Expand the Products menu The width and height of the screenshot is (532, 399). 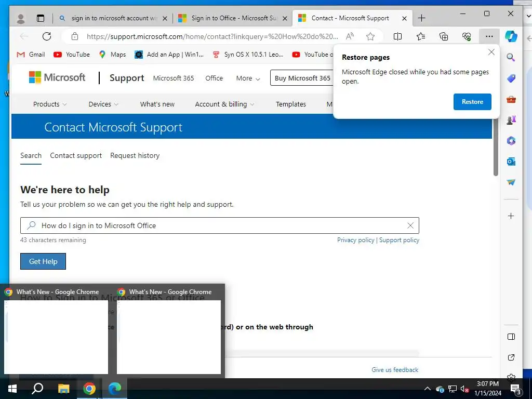point(49,104)
